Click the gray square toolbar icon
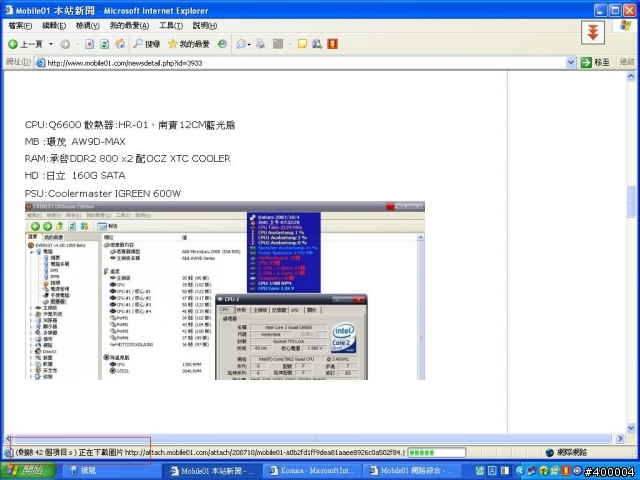Screen dimensions: 640x480 coord(278,44)
